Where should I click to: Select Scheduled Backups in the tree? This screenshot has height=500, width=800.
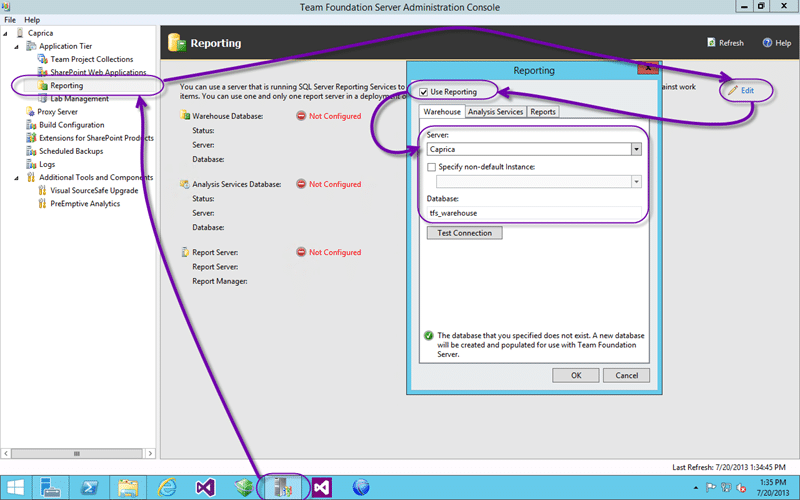click(x=71, y=151)
